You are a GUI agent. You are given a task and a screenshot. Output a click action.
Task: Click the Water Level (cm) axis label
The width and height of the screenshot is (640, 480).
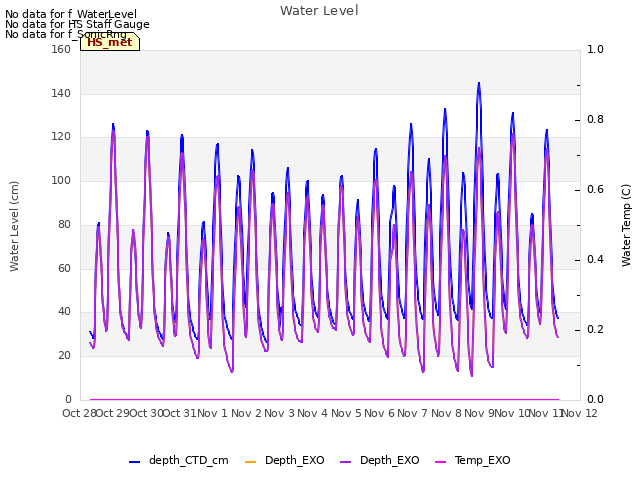pos(14,226)
